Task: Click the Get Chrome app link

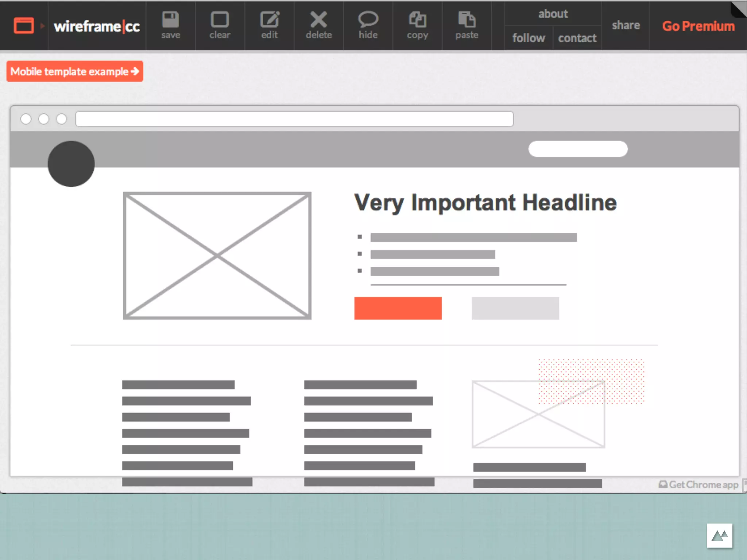Action: 699,485
